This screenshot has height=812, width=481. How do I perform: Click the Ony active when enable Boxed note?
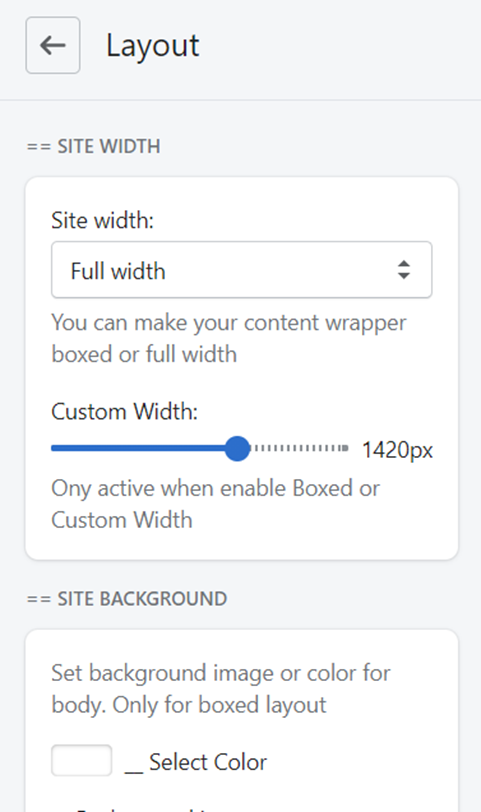(215, 504)
